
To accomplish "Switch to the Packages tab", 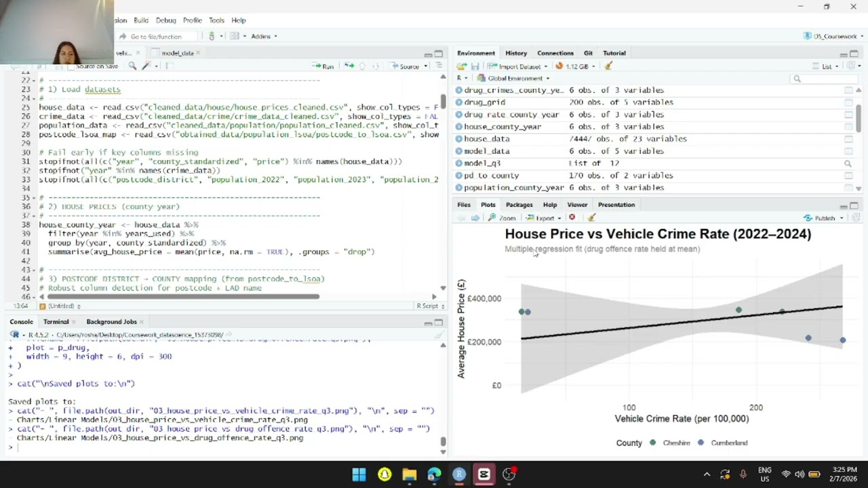I will [x=519, y=205].
